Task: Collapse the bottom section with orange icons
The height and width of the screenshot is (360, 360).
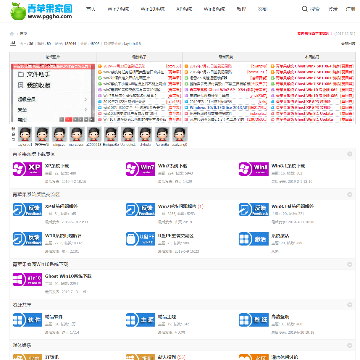Action: (349, 345)
